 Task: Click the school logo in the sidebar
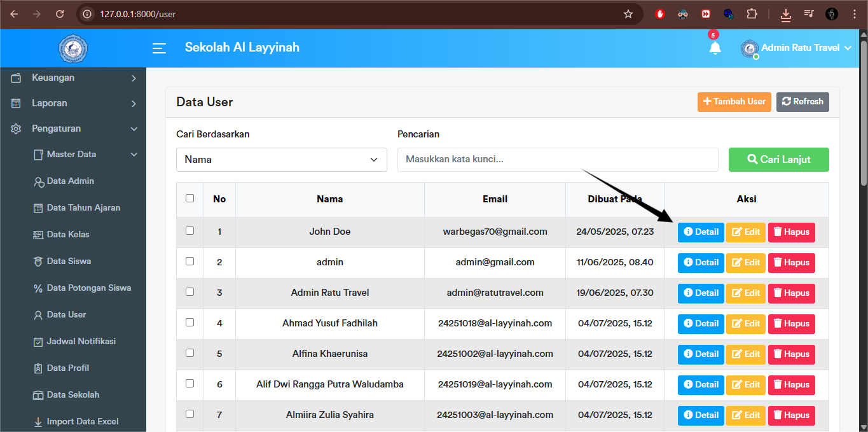[72, 48]
